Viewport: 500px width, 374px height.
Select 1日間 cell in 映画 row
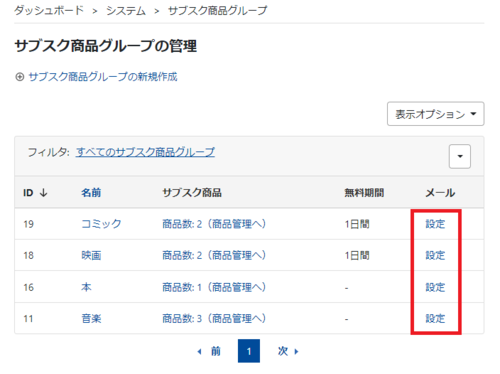point(357,256)
